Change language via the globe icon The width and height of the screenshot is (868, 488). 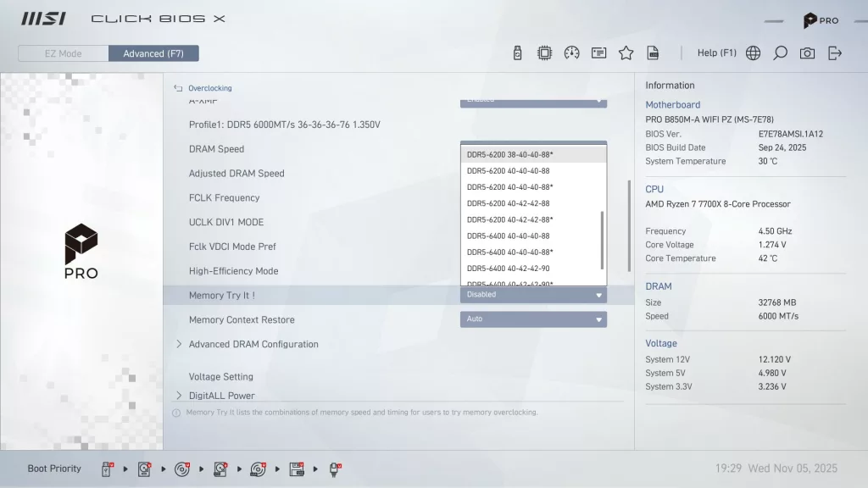(753, 53)
